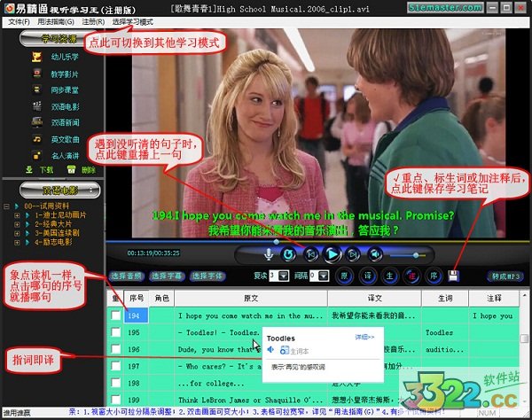
Task: Click the 生词 column header
Action: pyautogui.click(x=445, y=299)
